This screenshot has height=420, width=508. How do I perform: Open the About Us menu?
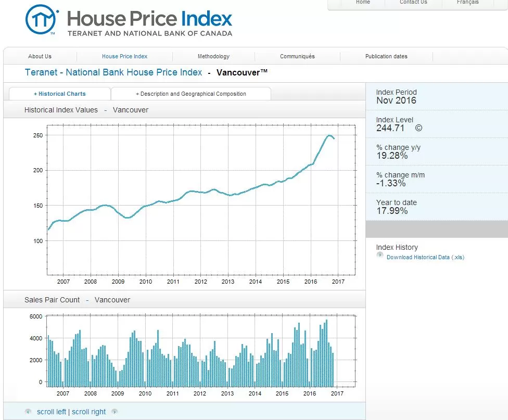(x=40, y=56)
